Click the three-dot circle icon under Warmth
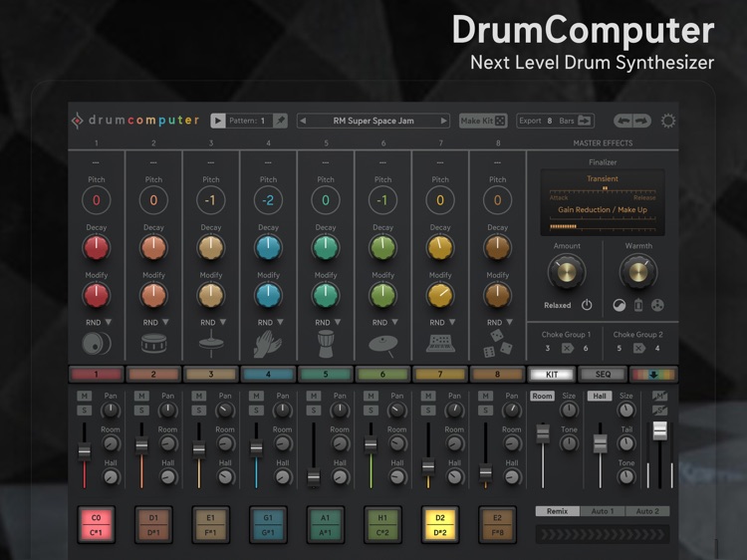Image resolution: width=747 pixels, height=560 pixels. click(657, 305)
